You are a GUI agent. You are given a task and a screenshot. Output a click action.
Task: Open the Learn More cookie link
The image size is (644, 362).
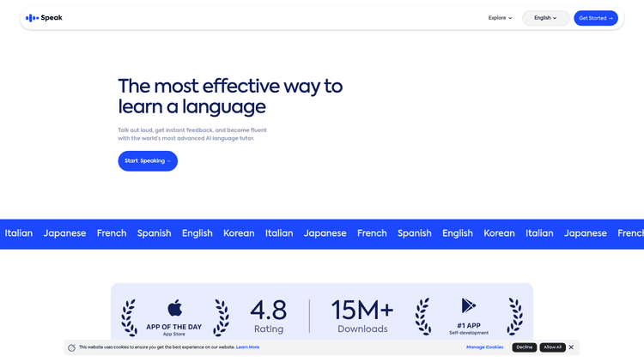pos(247,347)
